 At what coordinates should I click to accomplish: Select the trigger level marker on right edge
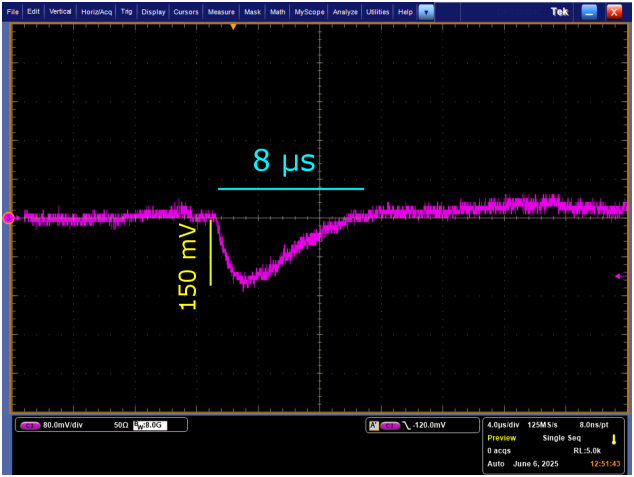tap(619, 277)
